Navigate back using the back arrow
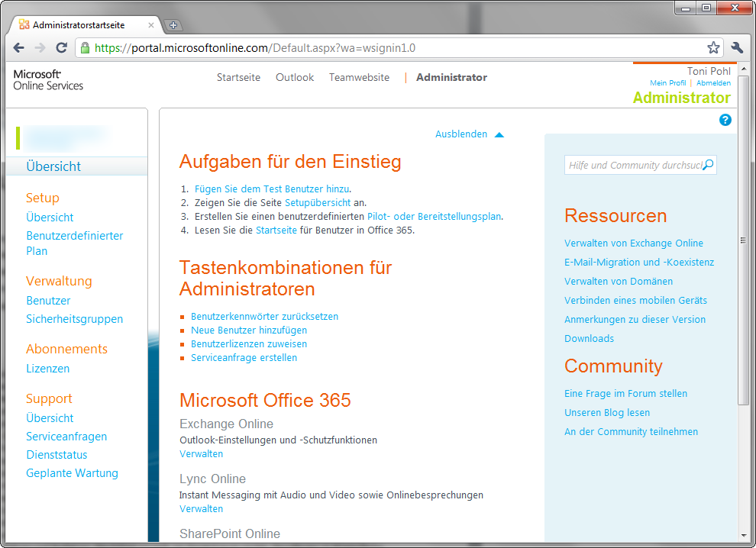Screen dimensions: 756x548 point(18,47)
